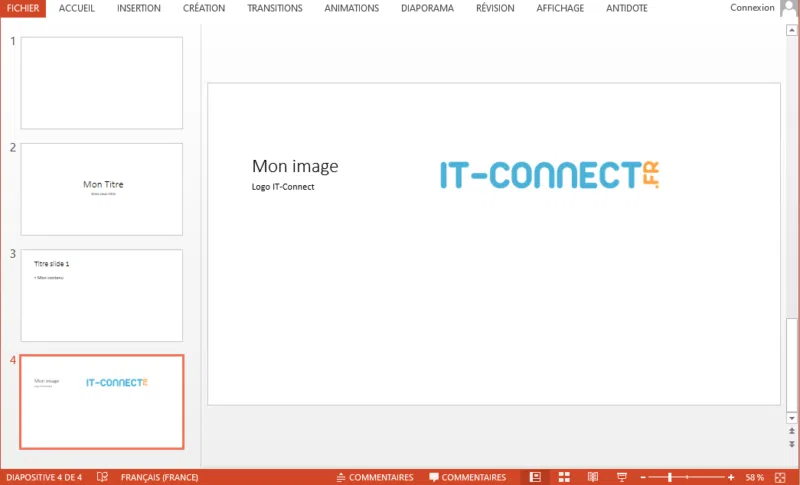This screenshot has width=800, height=485.
Task: Open the FICHIER tab
Action: tap(23, 8)
